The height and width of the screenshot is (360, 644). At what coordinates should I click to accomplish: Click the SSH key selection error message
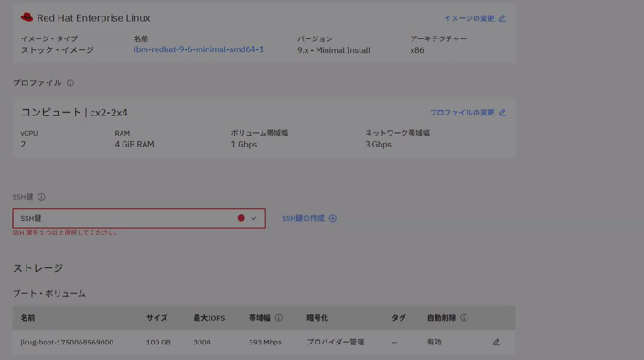(65, 233)
